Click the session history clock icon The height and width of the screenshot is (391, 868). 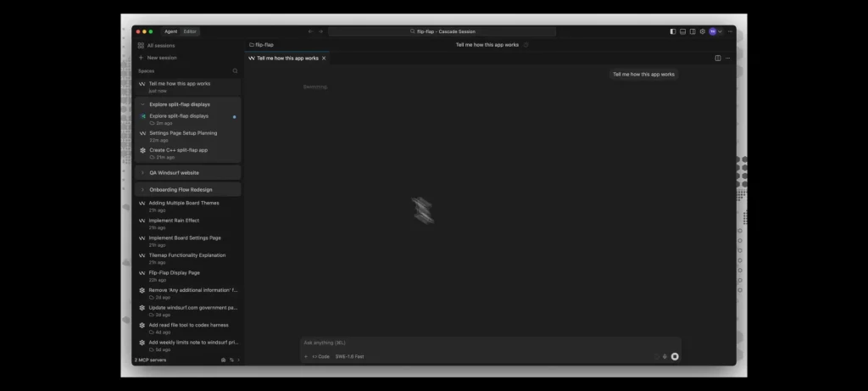(x=526, y=45)
